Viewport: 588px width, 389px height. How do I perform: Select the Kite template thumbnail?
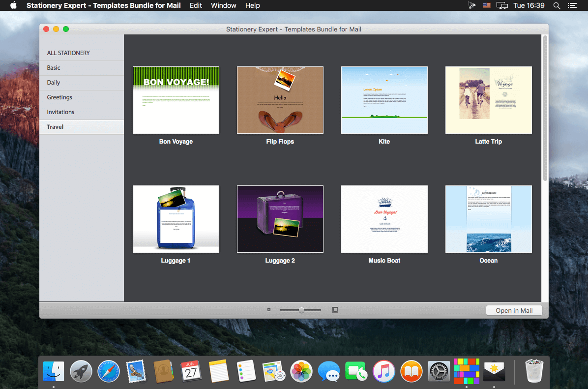point(384,100)
